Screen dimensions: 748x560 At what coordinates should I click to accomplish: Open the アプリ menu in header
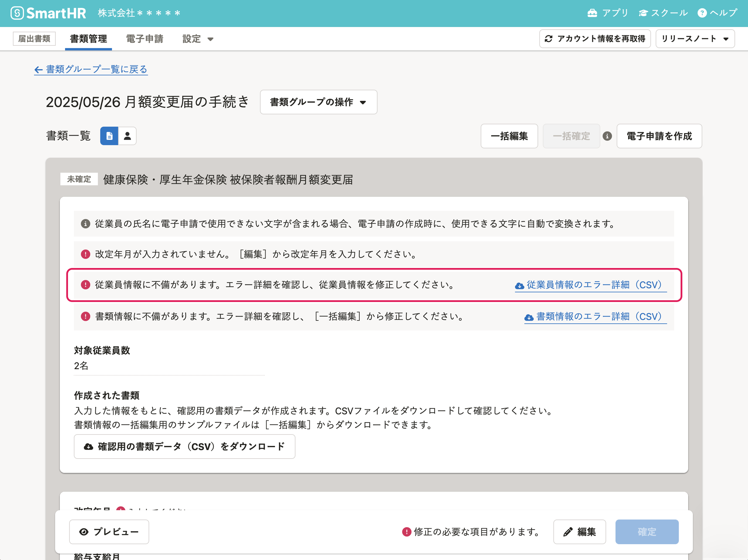[608, 13]
